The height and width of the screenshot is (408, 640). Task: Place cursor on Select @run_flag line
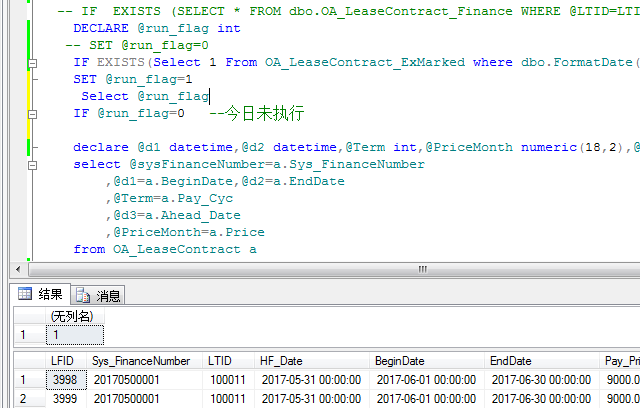point(145,96)
